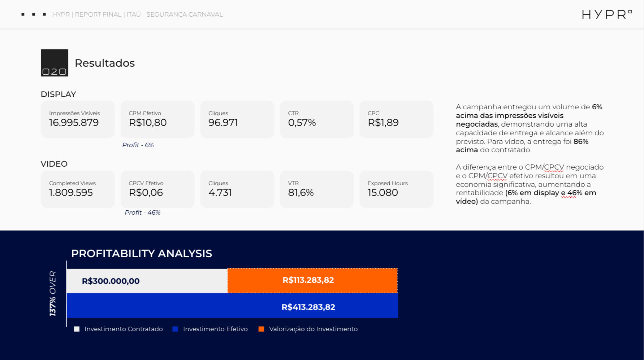
Task: Select the CPCV Efetivo R$0,06 card
Action: 157,189
